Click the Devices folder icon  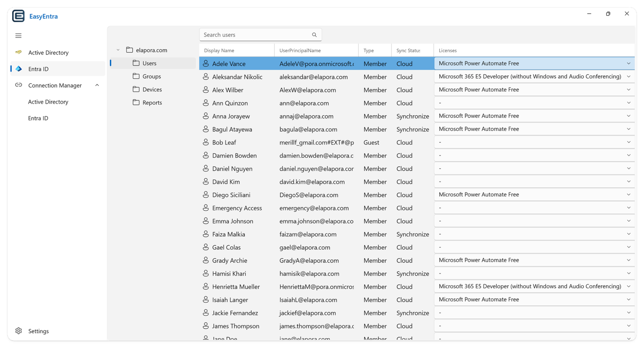(136, 89)
